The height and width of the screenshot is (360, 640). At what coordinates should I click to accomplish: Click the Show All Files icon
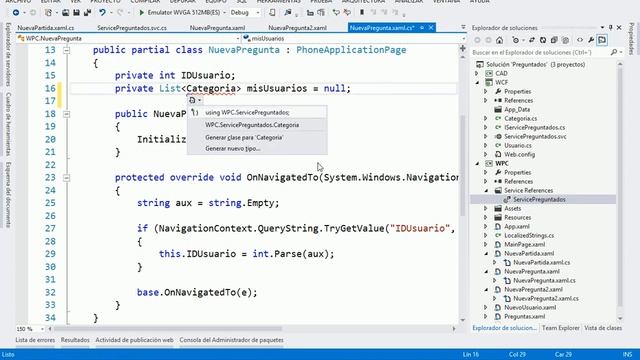[x=565, y=40]
